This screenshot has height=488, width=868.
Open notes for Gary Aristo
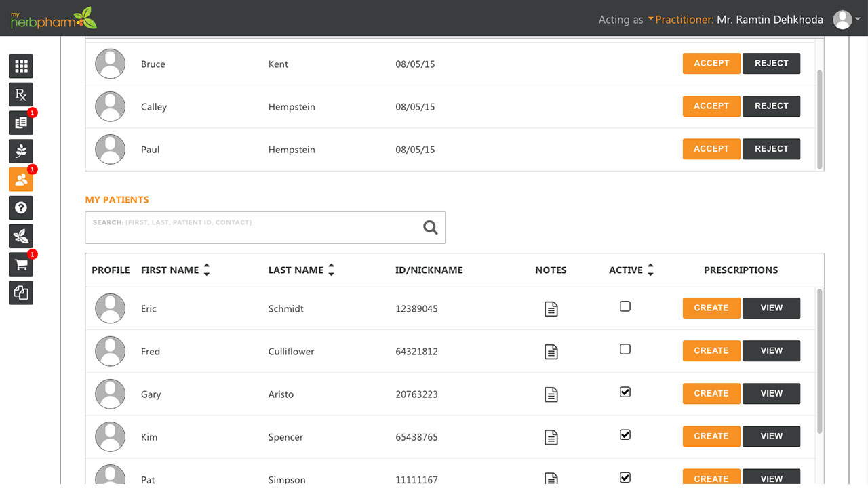coord(551,394)
